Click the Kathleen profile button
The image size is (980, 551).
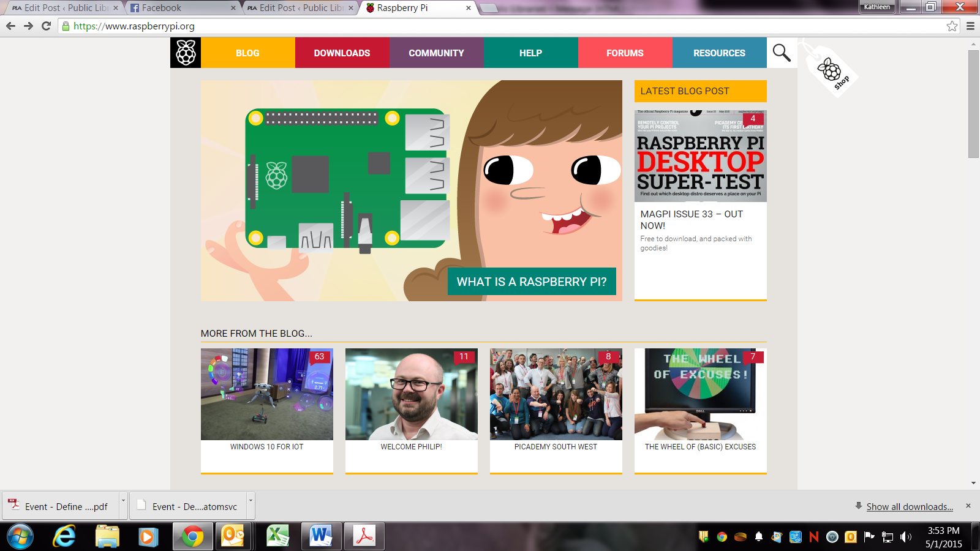877,7
